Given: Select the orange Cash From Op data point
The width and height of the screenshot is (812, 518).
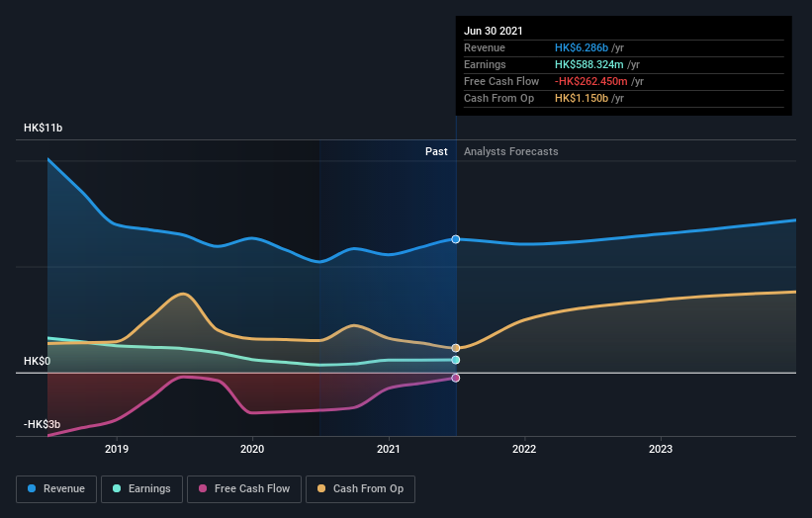Looking at the screenshot, I should pos(456,348).
